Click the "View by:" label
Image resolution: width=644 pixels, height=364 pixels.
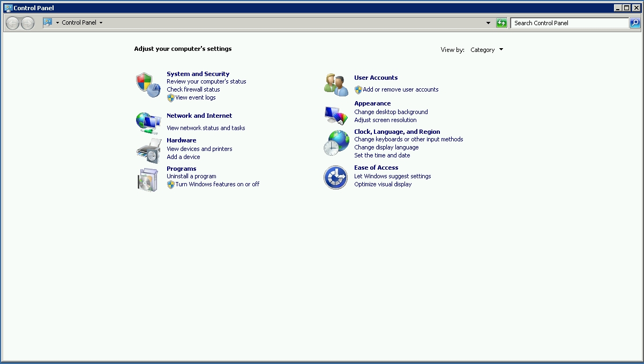point(453,50)
